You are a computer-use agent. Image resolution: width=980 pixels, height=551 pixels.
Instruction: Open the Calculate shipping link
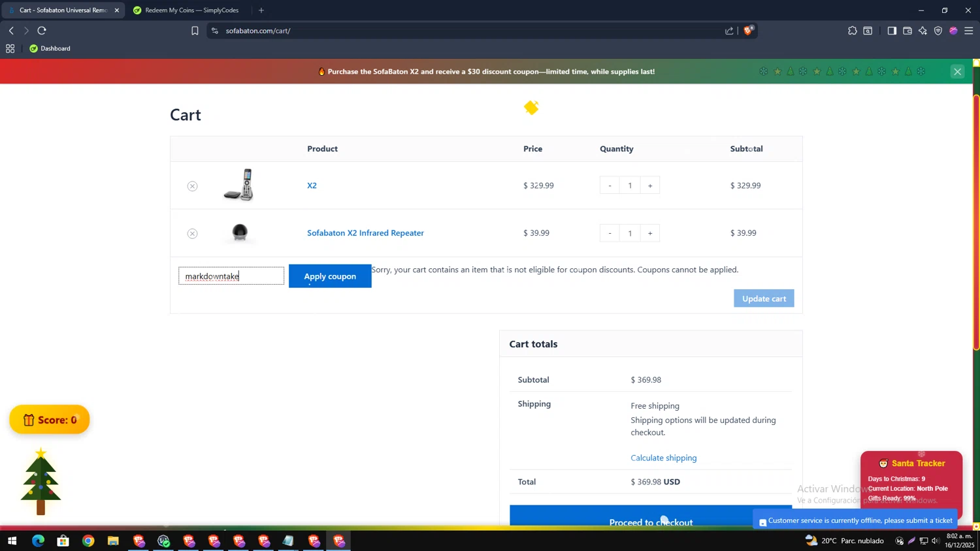[663, 458]
